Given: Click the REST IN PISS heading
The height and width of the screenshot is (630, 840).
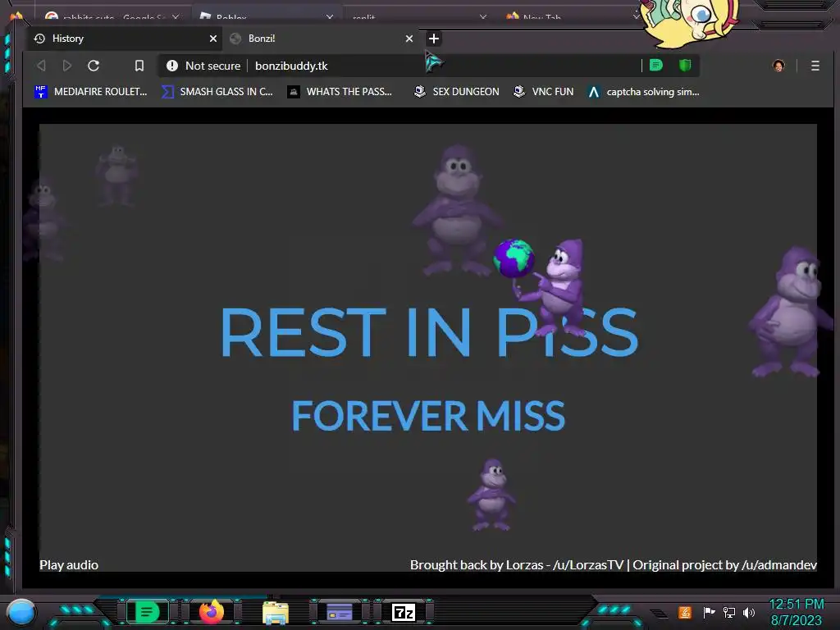Looking at the screenshot, I should coord(429,332).
